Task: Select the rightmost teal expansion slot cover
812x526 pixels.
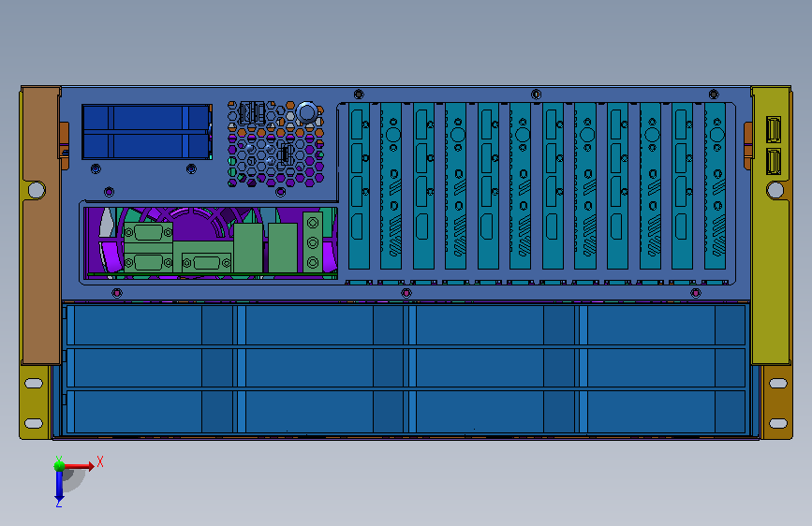Action: (x=716, y=186)
